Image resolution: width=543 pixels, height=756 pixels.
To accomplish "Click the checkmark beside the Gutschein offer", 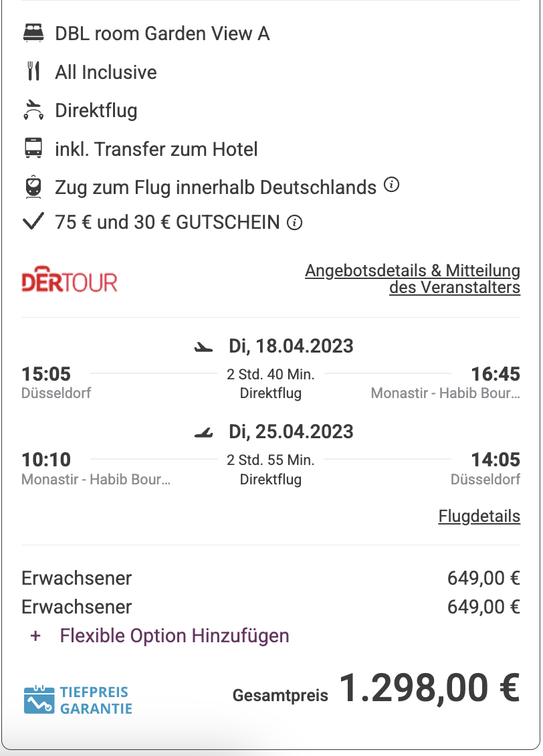I will (x=33, y=221).
